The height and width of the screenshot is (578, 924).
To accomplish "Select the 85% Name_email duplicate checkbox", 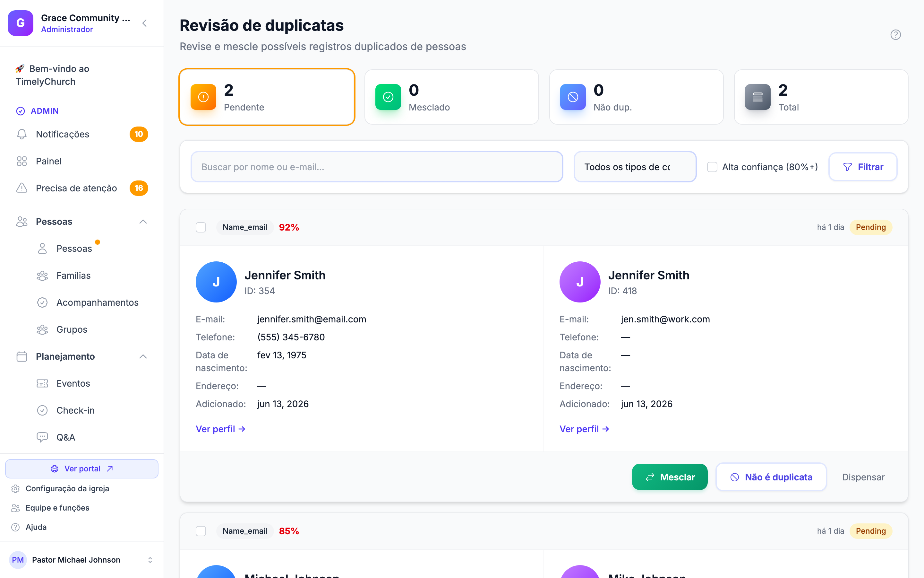I will coord(201,531).
